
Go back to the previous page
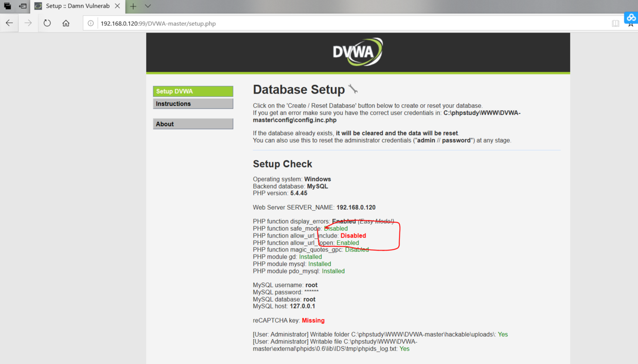tap(9, 23)
